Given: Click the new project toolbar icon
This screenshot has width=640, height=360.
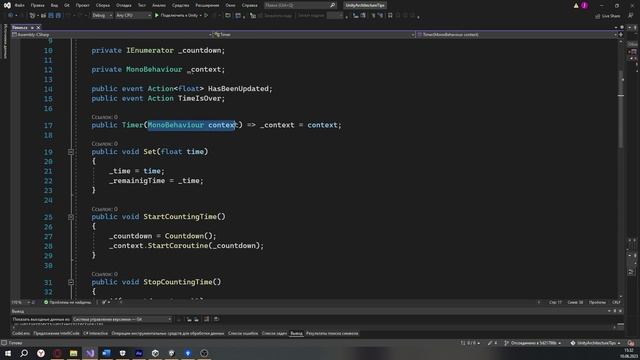Looking at the screenshot, I should pyautogui.click(x=32, y=16).
